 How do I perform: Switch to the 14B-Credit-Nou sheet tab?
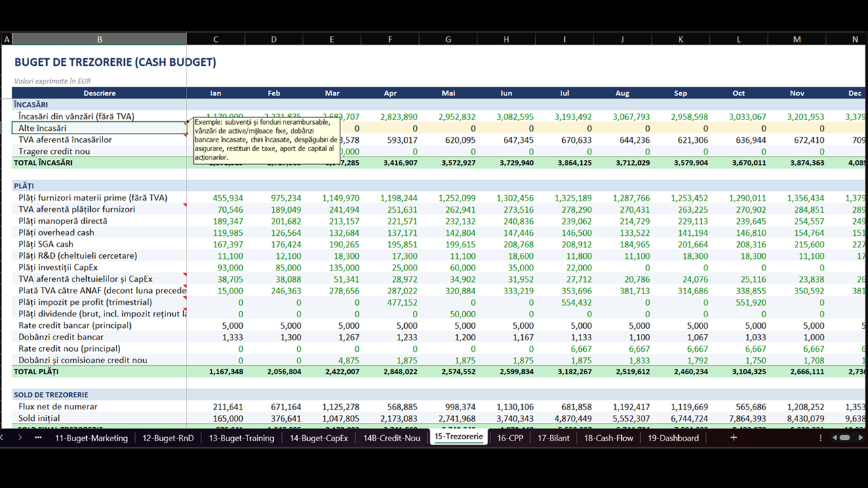coord(391,438)
